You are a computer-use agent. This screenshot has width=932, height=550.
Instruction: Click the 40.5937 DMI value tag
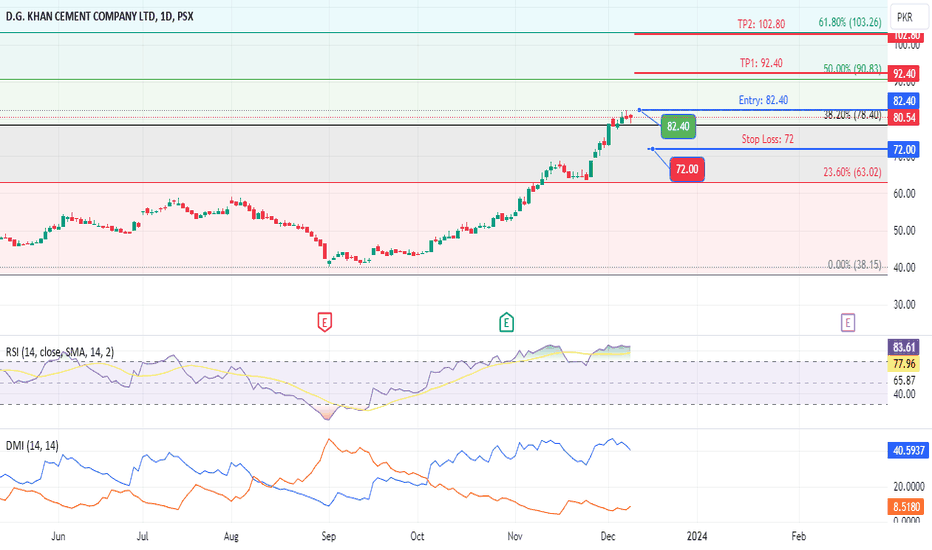click(908, 450)
